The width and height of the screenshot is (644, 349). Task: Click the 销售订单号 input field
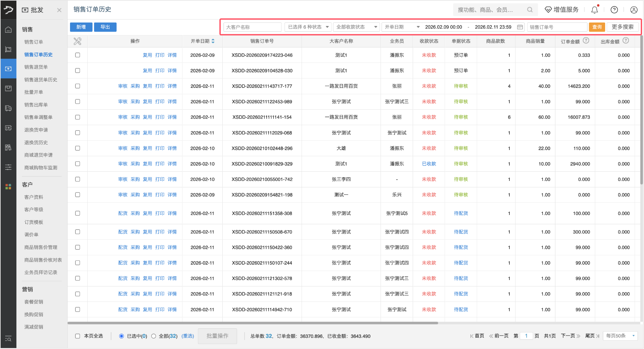point(557,27)
